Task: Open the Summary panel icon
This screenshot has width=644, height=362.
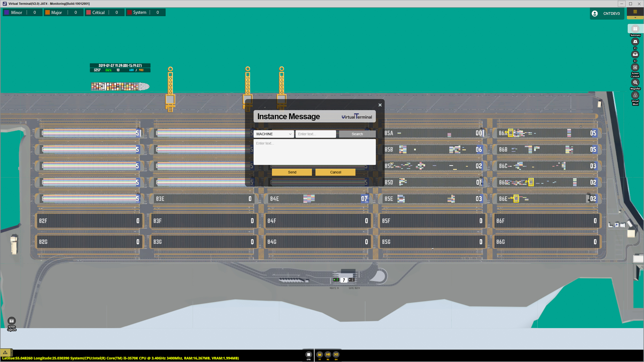Action: [x=635, y=29]
